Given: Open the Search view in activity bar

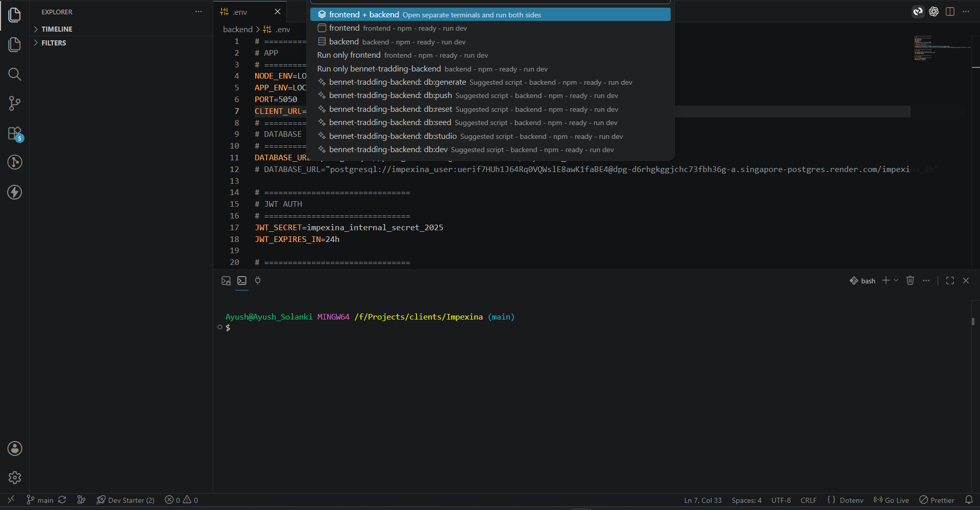Looking at the screenshot, I should pyautogui.click(x=15, y=75).
